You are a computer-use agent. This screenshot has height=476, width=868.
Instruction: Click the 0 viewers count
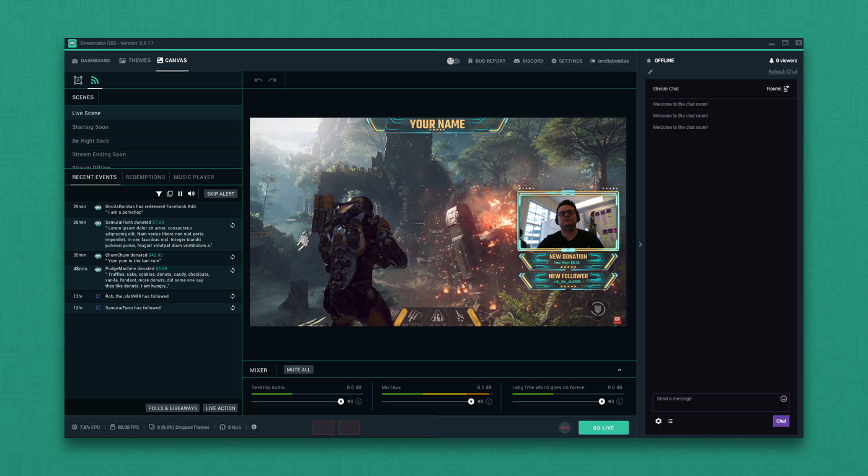click(783, 61)
